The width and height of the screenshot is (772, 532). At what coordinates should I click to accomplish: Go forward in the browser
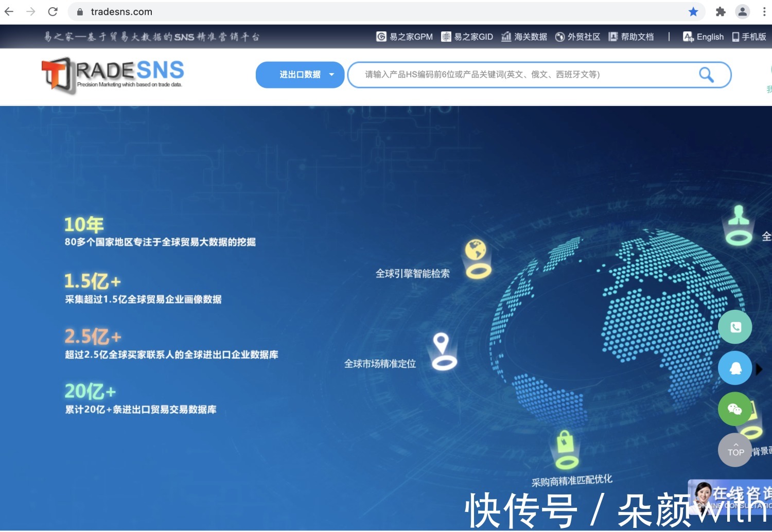click(x=31, y=11)
